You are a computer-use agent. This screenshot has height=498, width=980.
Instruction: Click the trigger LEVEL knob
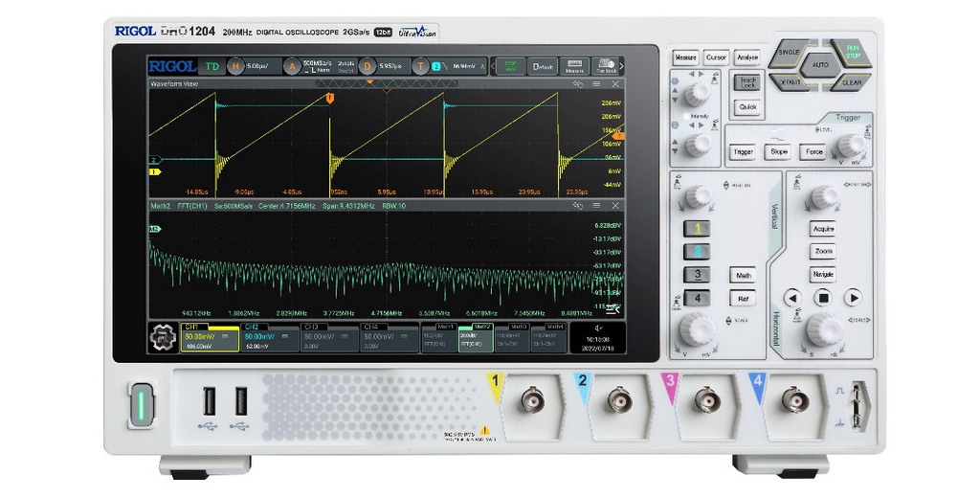(x=851, y=146)
